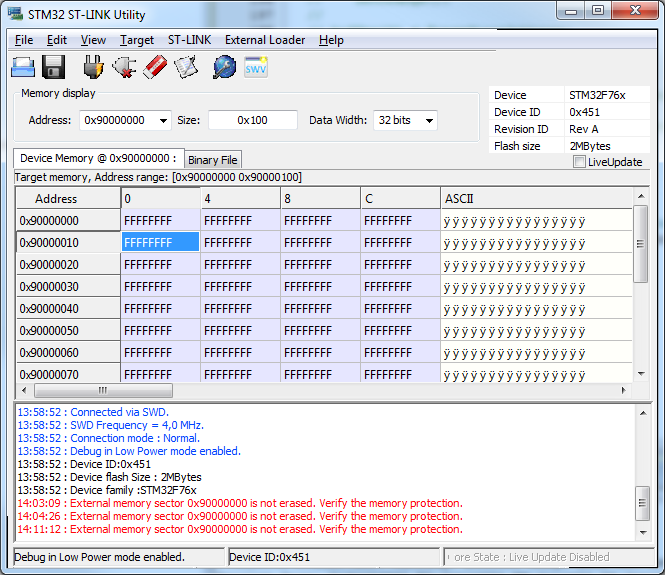The width and height of the screenshot is (665, 575).
Task: Click the memory table vertical scrollbar thumb
Action: point(641,244)
